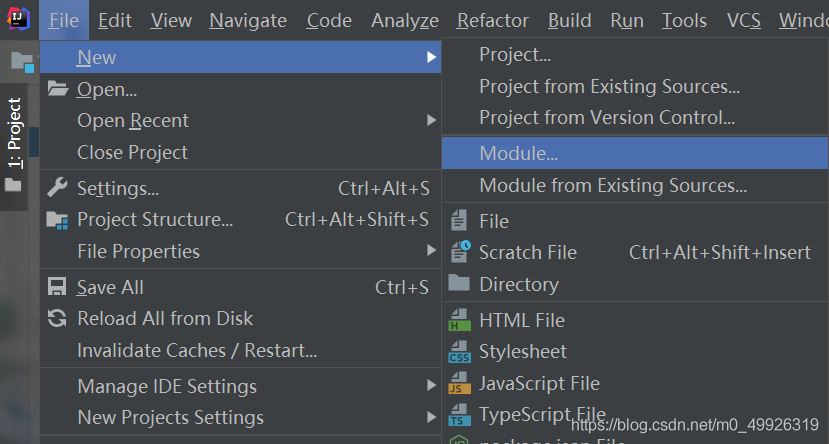
Task: Expand the File Properties submenu arrow
Action: tap(431, 251)
